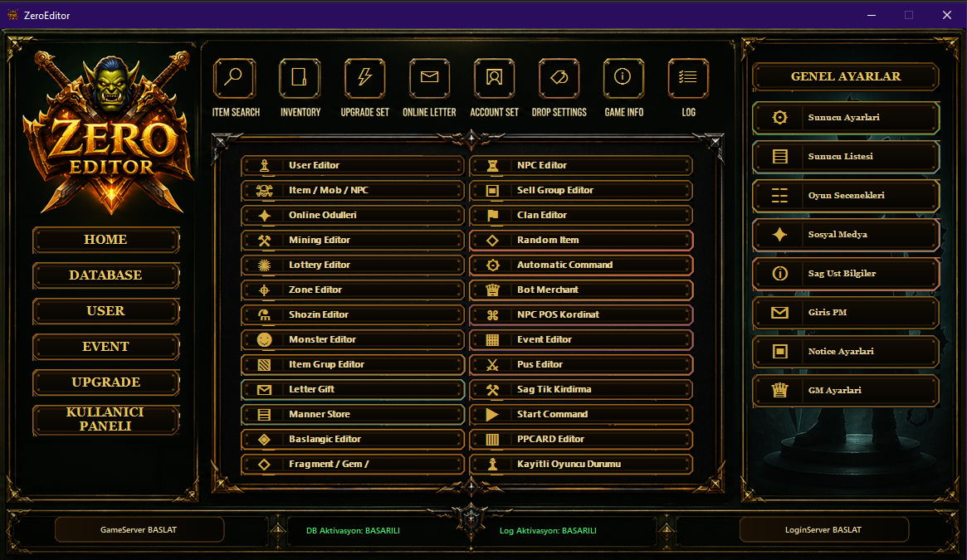Click the Drop Settings tag icon
The height and width of the screenshot is (560, 967).
tap(559, 78)
